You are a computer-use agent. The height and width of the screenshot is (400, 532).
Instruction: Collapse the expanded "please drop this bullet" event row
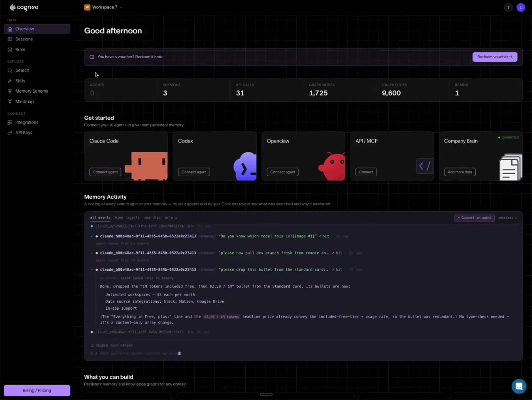pos(92,269)
